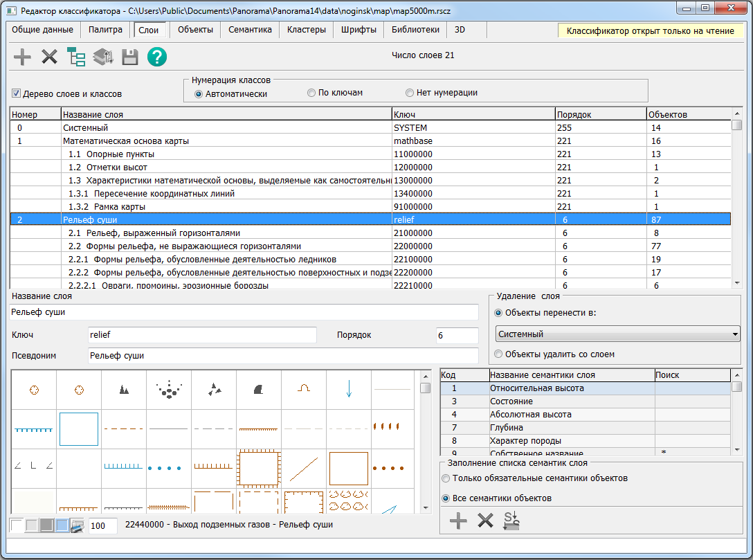This screenshot has height=560, width=753.
Task: Click the printer icon beside the background swatches
Action: pyautogui.click(x=78, y=525)
